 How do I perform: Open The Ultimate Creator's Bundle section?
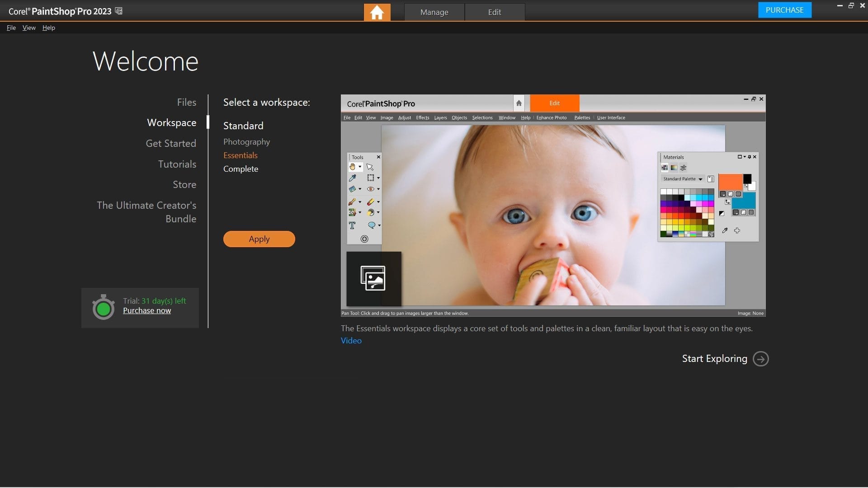[146, 212]
